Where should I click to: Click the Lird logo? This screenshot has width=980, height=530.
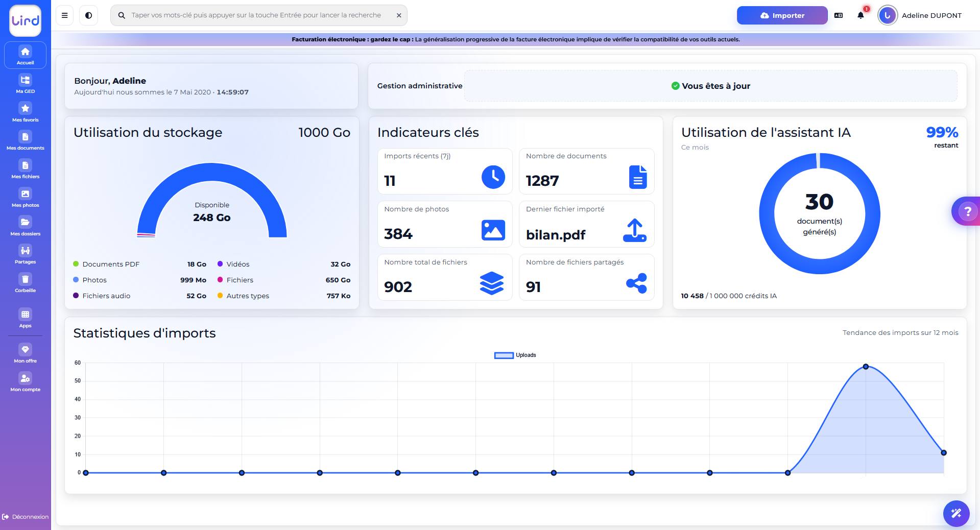[x=25, y=21]
